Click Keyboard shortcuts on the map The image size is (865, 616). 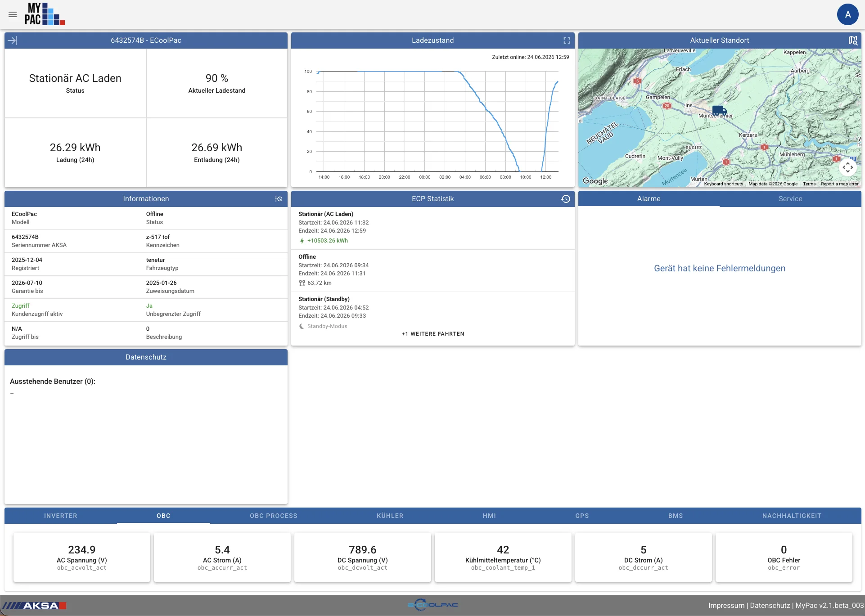pyautogui.click(x=724, y=184)
